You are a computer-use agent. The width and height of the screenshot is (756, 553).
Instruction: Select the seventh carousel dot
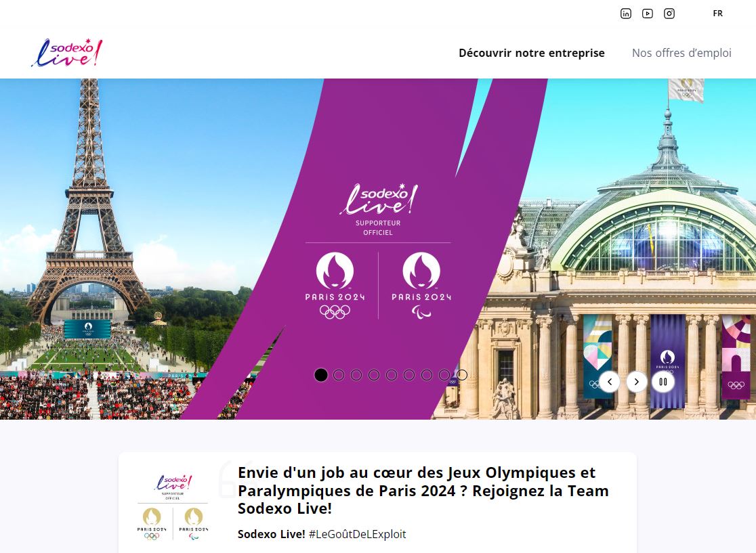click(427, 375)
